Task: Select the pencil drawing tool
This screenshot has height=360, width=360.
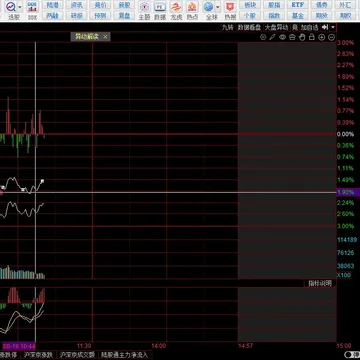Action: 273,37
